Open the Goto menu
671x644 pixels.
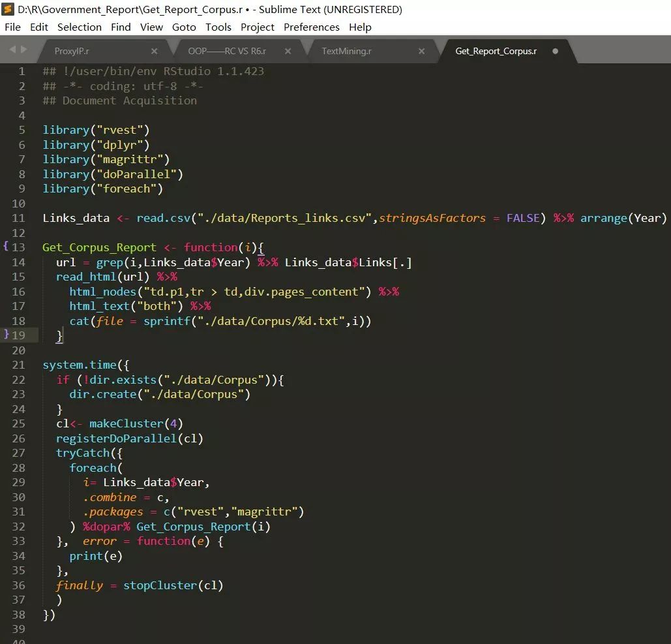pos(184,27)
